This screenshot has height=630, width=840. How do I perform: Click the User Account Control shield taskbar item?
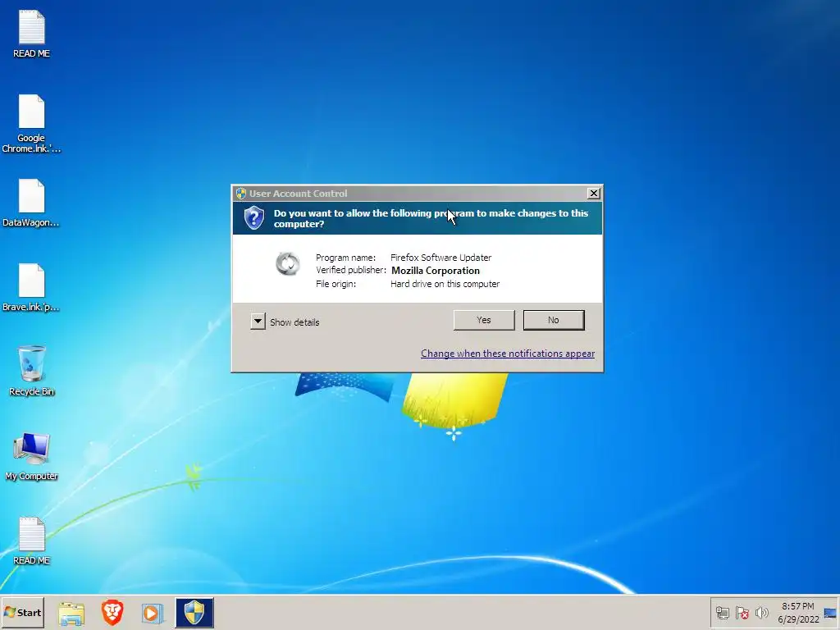[194, 613]
